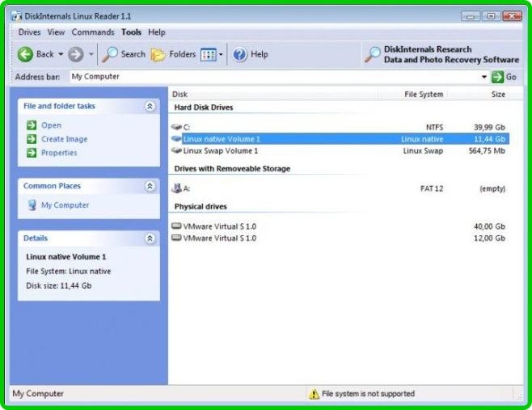Click the Hard Disk Drives group header

(x=204, y=108)
